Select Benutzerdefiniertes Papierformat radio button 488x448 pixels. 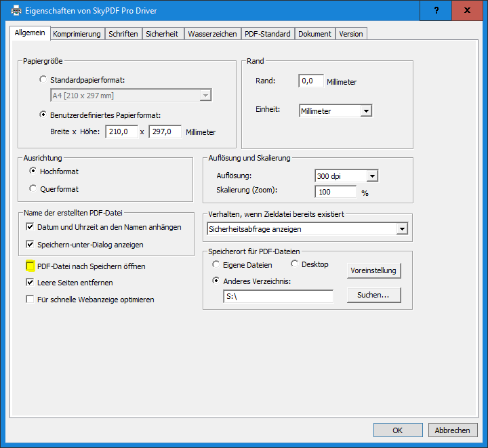tap(43, 115)
